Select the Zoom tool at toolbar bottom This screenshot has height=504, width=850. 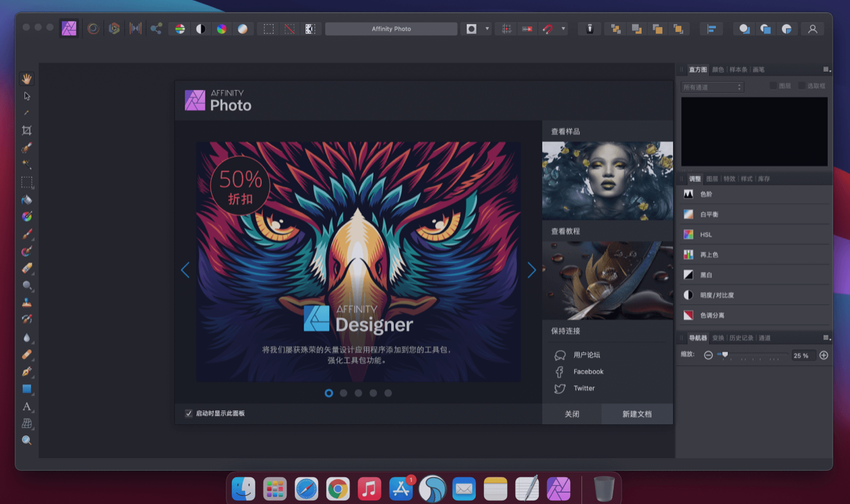pyautogui.click(x=26, y=440)
